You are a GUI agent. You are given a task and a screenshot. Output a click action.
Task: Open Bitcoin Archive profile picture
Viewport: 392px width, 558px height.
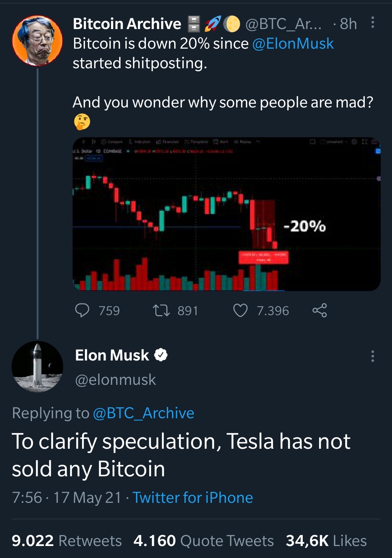pyautogui.click(x=37, y=41)
